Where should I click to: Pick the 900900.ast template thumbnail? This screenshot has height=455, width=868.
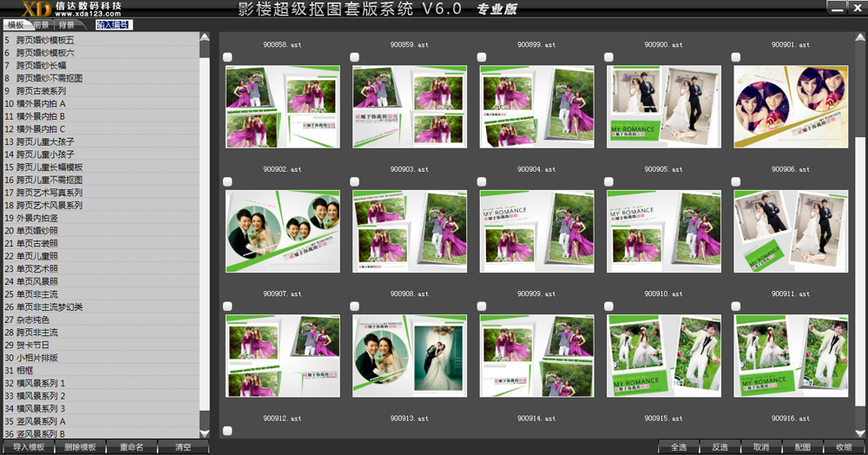[664, 107]
